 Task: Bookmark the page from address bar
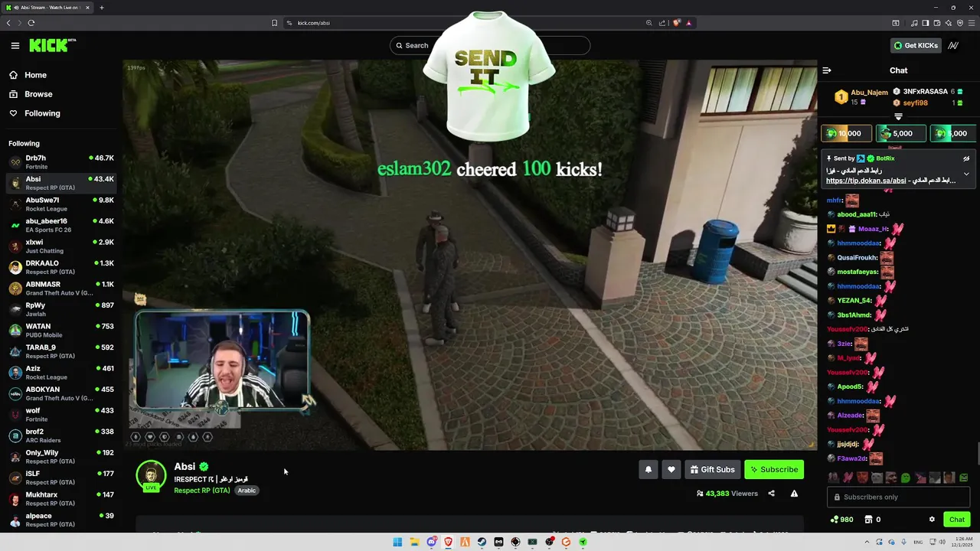[274, 23]
